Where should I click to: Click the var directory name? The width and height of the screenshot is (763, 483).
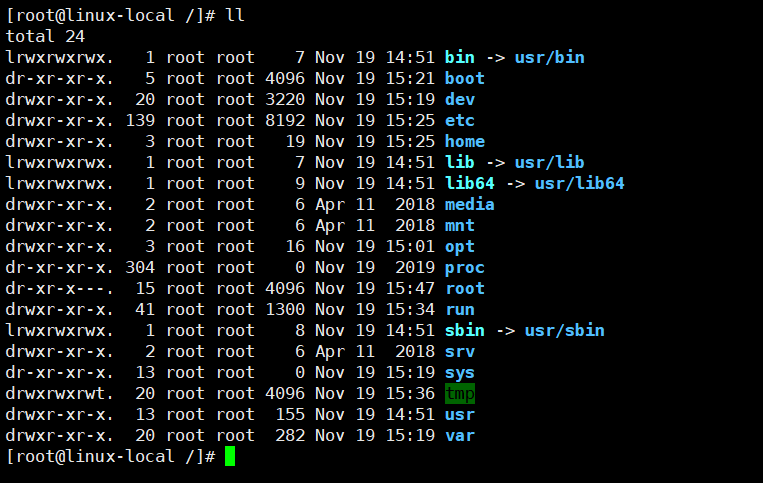[460, 435]
